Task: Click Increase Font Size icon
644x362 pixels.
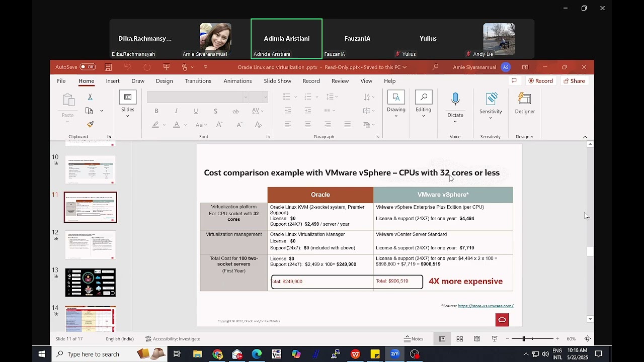Action: coord(219,125)
